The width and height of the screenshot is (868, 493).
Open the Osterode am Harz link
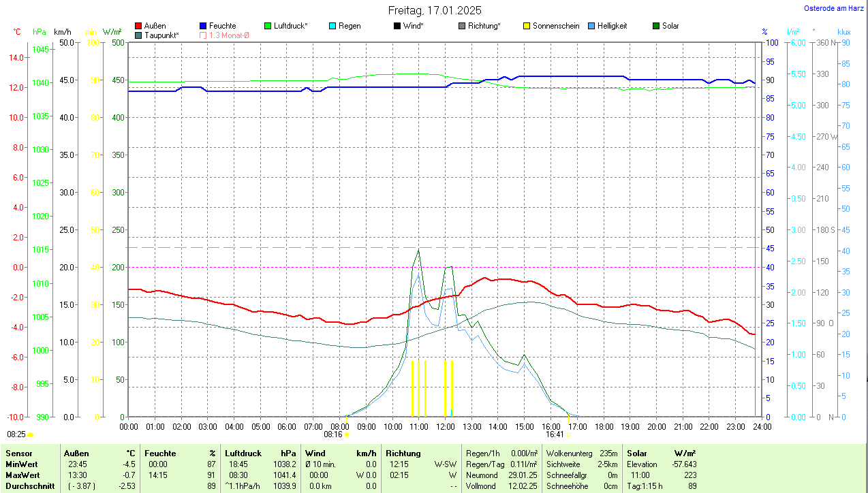[834, 8]
